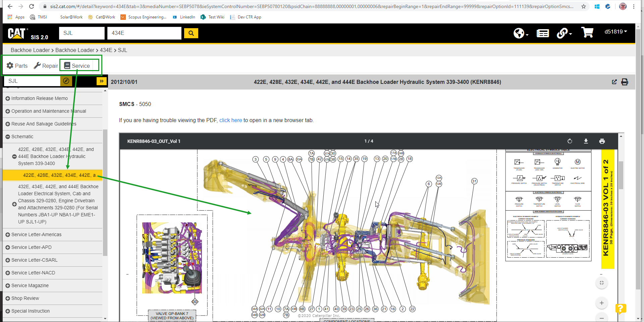Print the document using header printer icon
The image size is (644, 322).
(x=625, y=82)
